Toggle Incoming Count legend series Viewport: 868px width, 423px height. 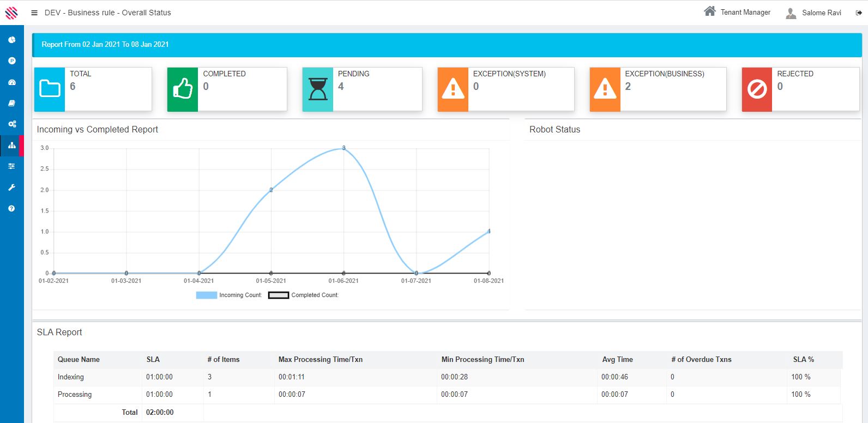[x=229, y=295]
